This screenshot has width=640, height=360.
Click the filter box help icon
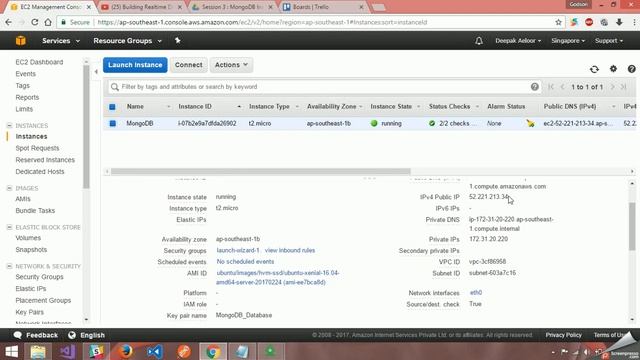[x=534, y=87]
